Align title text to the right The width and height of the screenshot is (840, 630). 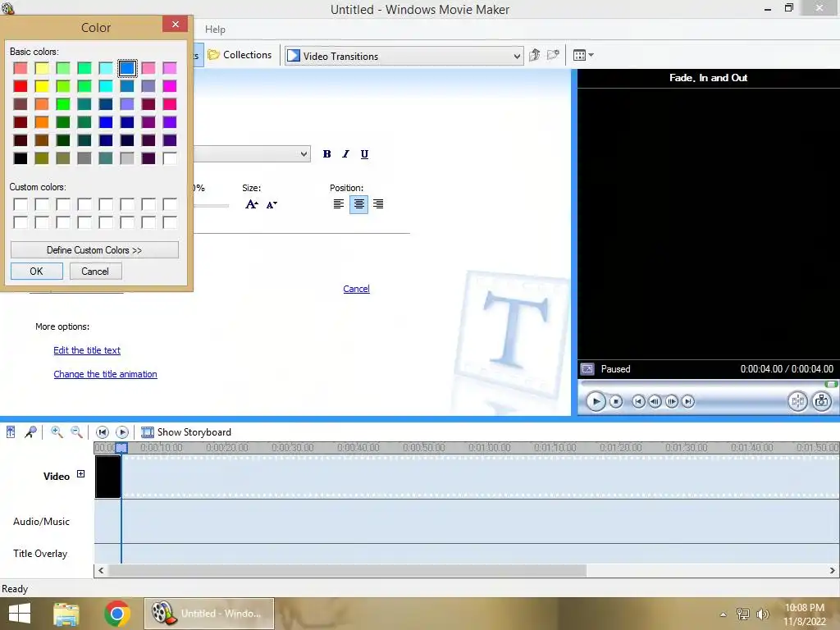click(x=378, y=204)
